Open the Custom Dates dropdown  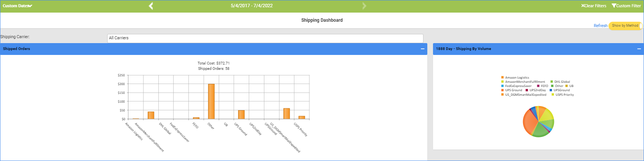click(17, 6)
